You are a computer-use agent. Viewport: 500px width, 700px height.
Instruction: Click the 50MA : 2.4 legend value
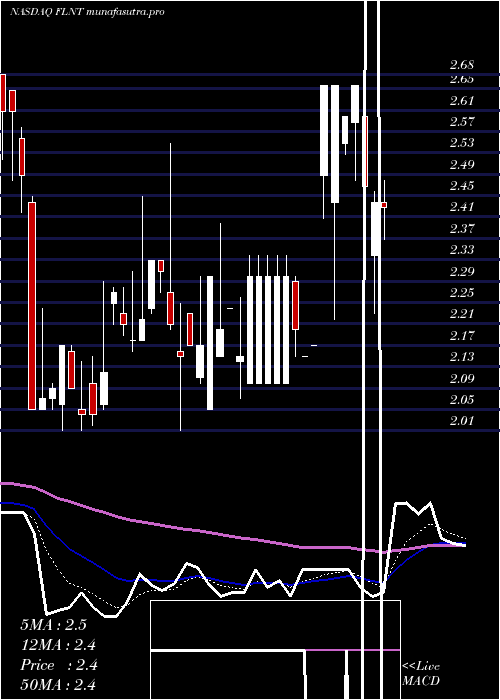tap(58, 685)
